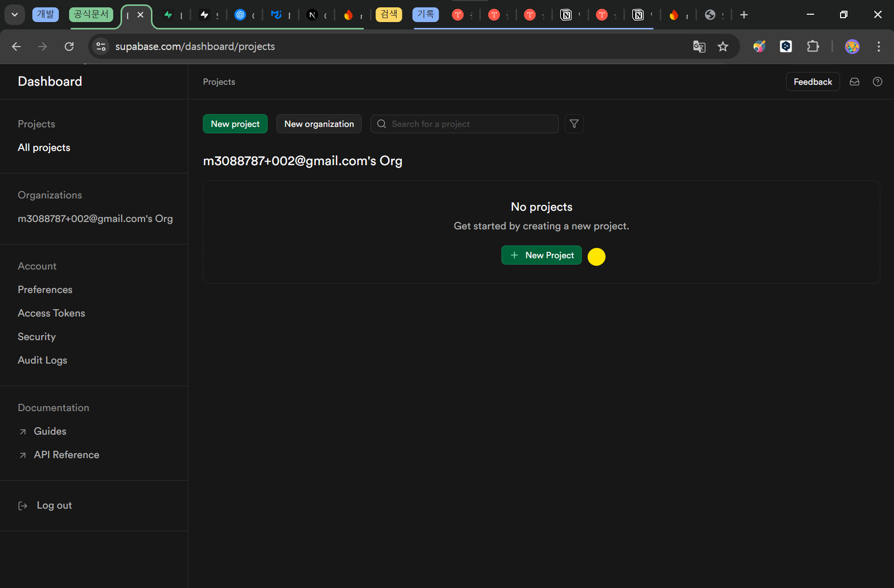Click the 공식문서 tab group label
894x588 pixels.
(91, 14)
